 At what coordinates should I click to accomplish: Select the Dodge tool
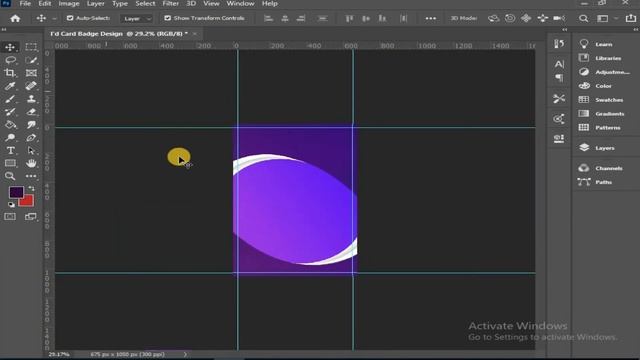tap(10, 138)
